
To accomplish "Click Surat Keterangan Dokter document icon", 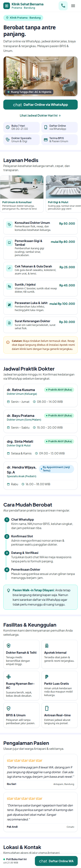I will click(x=10, y=323).
